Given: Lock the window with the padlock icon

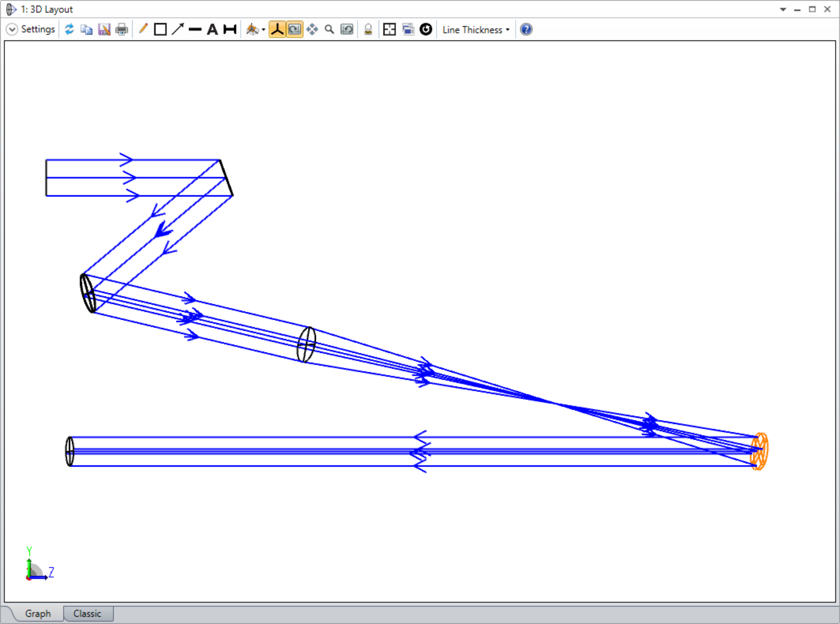Looking at the screenshot, I should (369, 29).
